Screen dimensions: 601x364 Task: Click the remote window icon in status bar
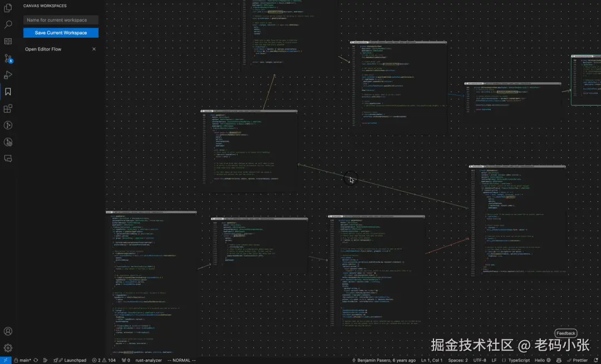(6, 360)
